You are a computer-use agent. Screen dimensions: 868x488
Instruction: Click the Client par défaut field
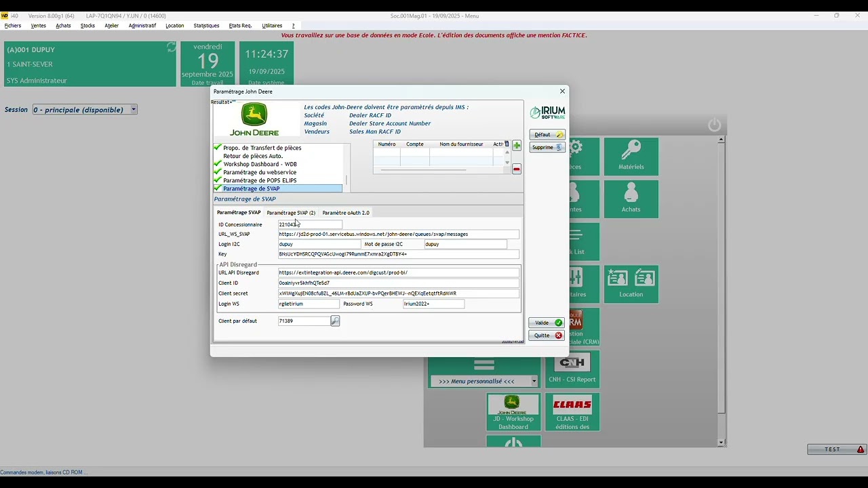(304, 321)
